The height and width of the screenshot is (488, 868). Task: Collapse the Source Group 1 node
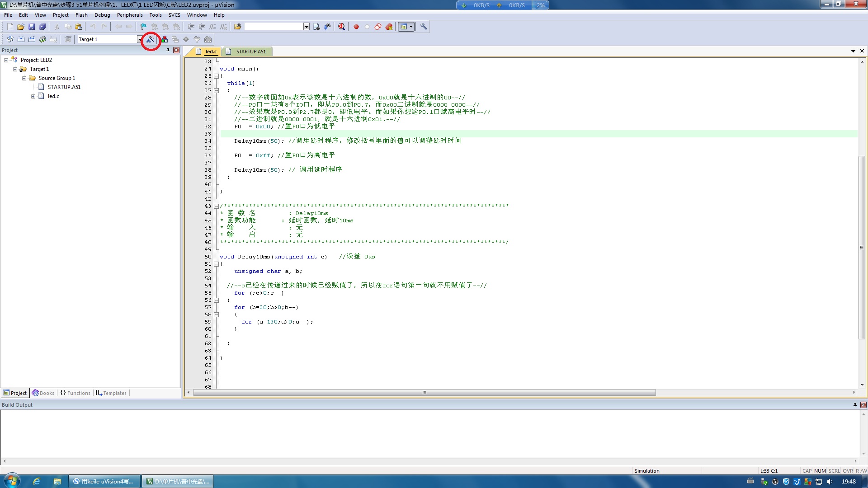click(x=24, y=78)
